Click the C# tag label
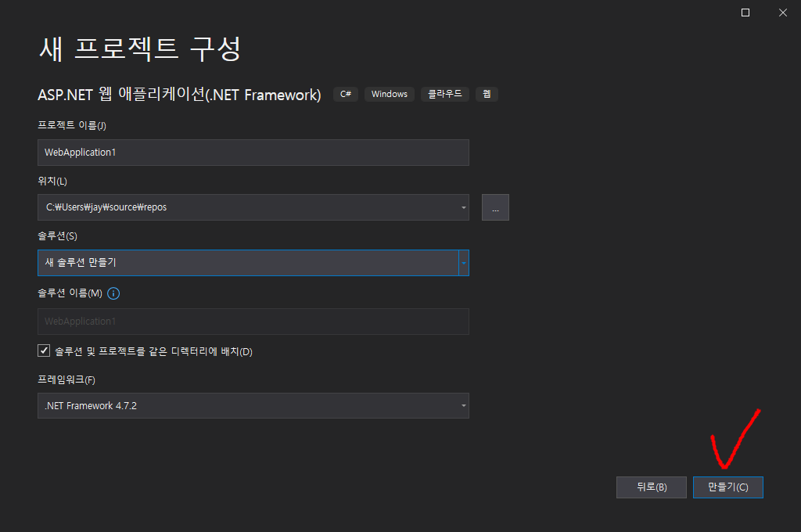The image size is (801, 532). coord(346,94)
